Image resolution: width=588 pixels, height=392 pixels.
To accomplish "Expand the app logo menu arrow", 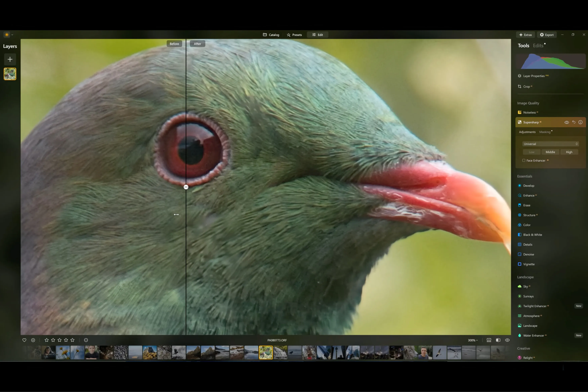I will click(x=12, y=35).
